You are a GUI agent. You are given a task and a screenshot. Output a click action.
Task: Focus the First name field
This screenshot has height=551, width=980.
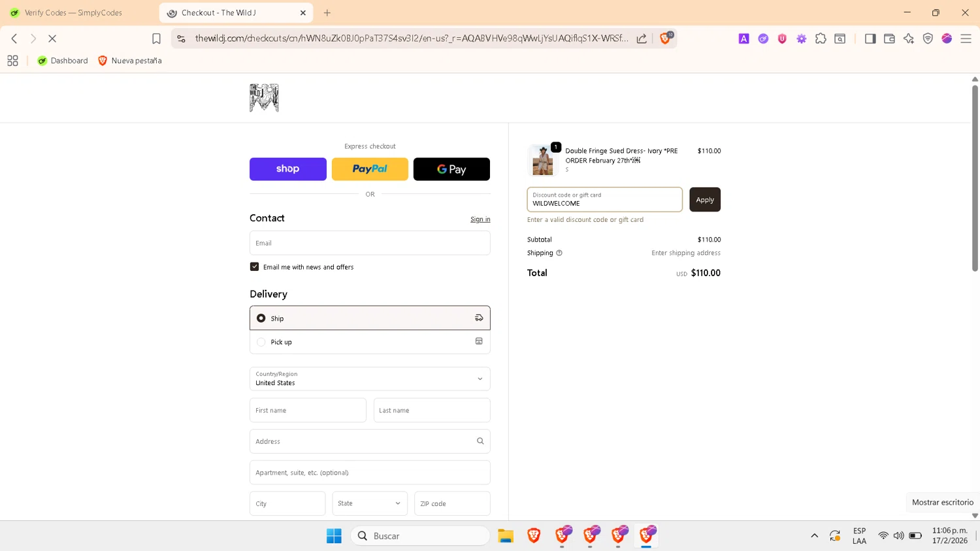coord(308,410)
